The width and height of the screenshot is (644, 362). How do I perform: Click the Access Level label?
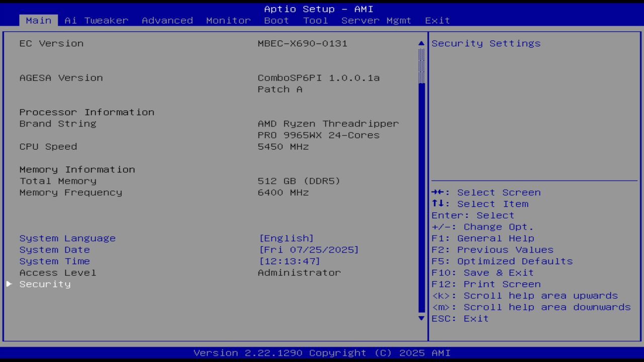pyautogui.click(x=58, y=273)
